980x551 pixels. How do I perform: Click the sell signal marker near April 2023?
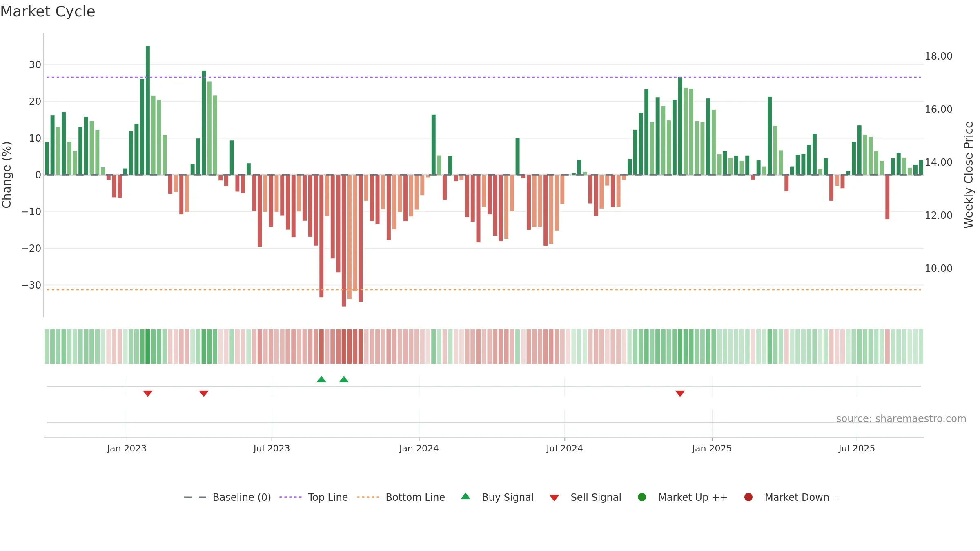(x=204, y=393)
